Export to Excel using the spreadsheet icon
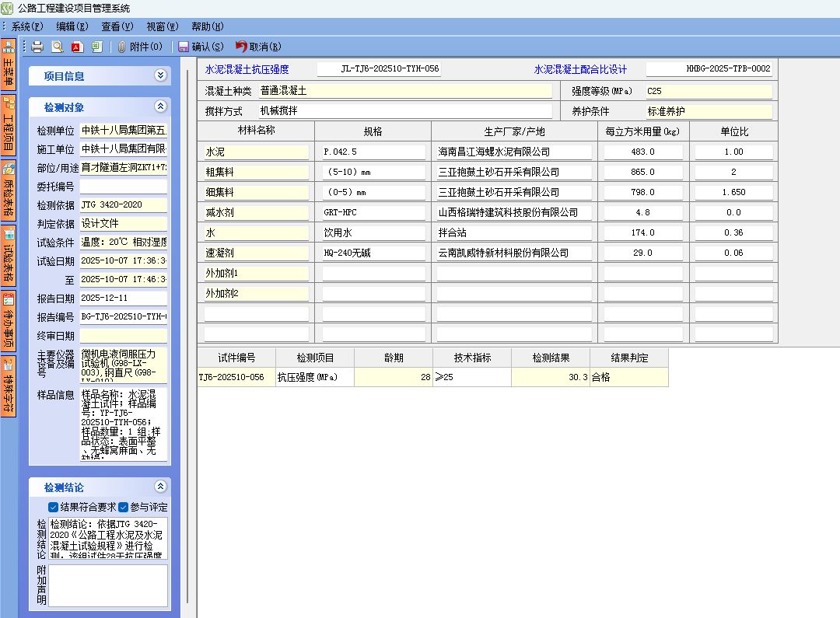 tap(96, 47)
